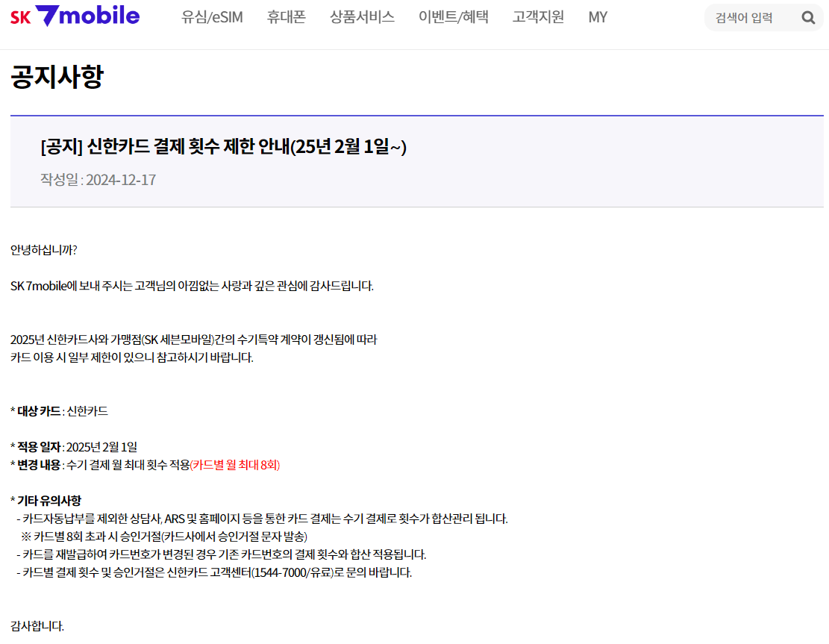This screenshot has width=829, height=644.
Task: Click the line 대상 카드 : 신한카드
Action: (x=59, y=411)
